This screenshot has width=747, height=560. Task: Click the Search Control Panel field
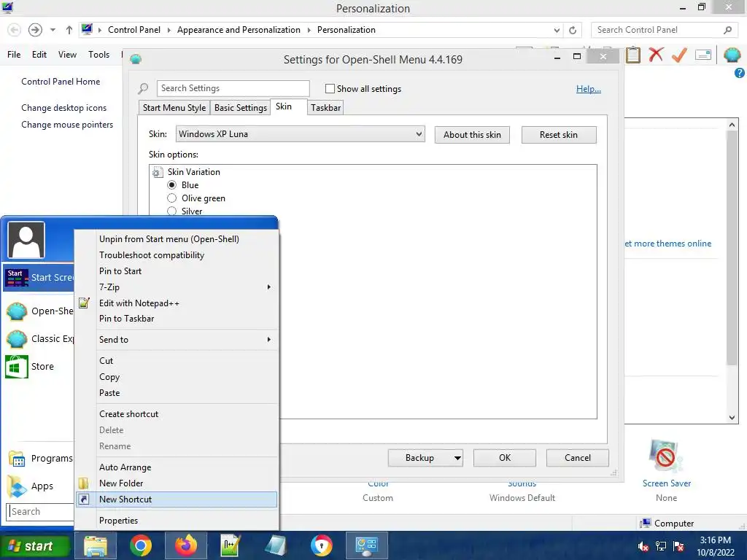click(x=665, y=30)
